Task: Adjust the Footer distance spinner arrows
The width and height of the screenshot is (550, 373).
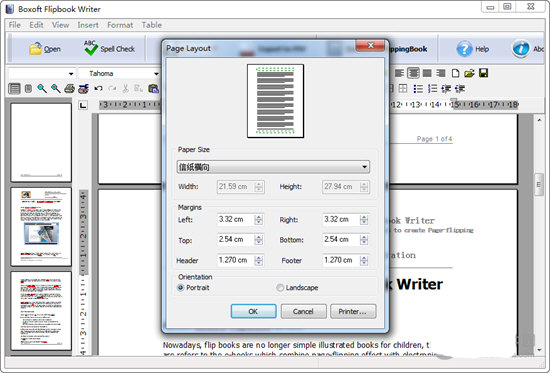Action: 364,260
